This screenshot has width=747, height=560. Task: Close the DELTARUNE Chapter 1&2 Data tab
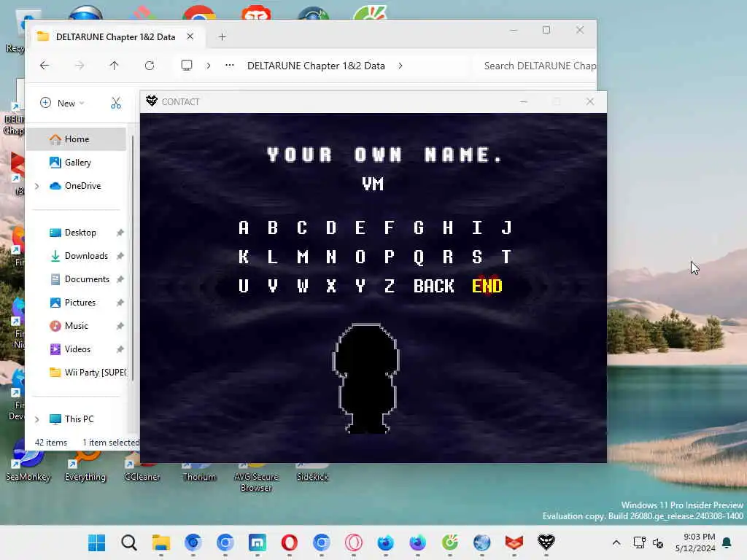point(190,36)
